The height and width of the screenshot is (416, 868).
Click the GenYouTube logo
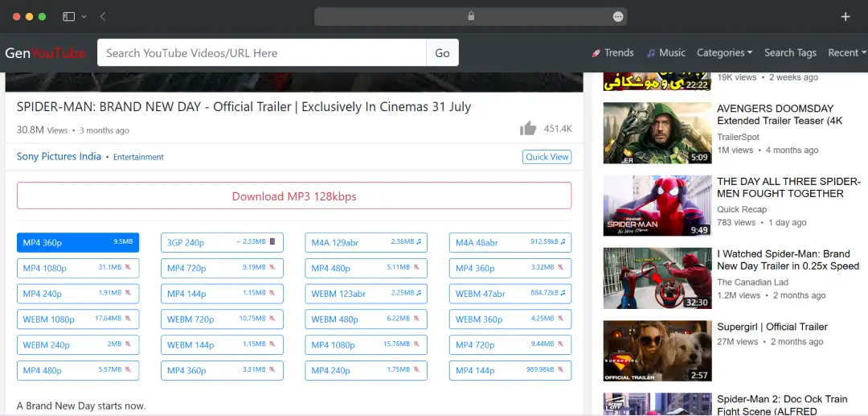(x=45, y=53)
